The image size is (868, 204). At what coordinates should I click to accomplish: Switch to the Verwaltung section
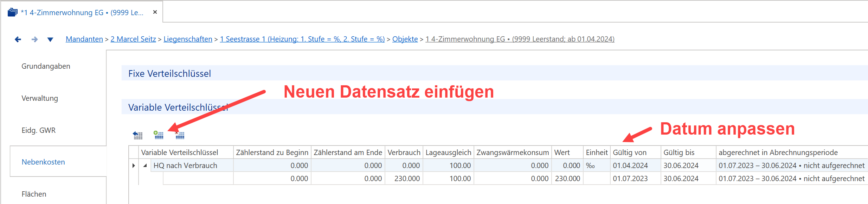[40, 98]
